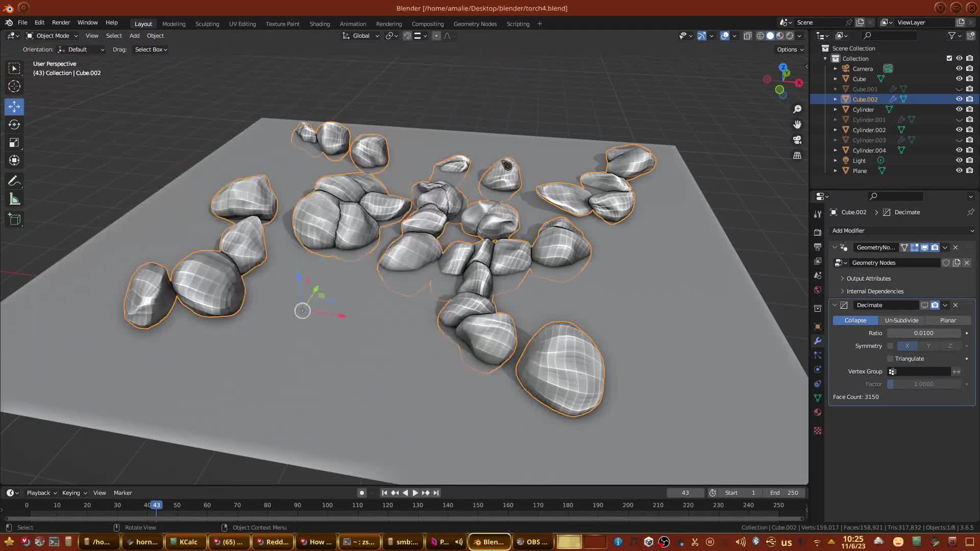The width and height of the screenshot is (980, 551).
Task: Pick the Add Cube tool
Action: click(x=14, y=220)
